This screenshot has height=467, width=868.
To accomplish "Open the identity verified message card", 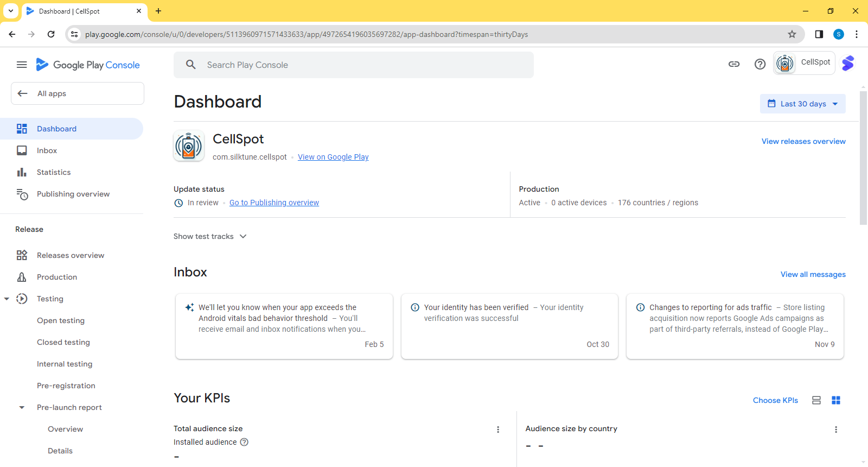I will [509, 326].
